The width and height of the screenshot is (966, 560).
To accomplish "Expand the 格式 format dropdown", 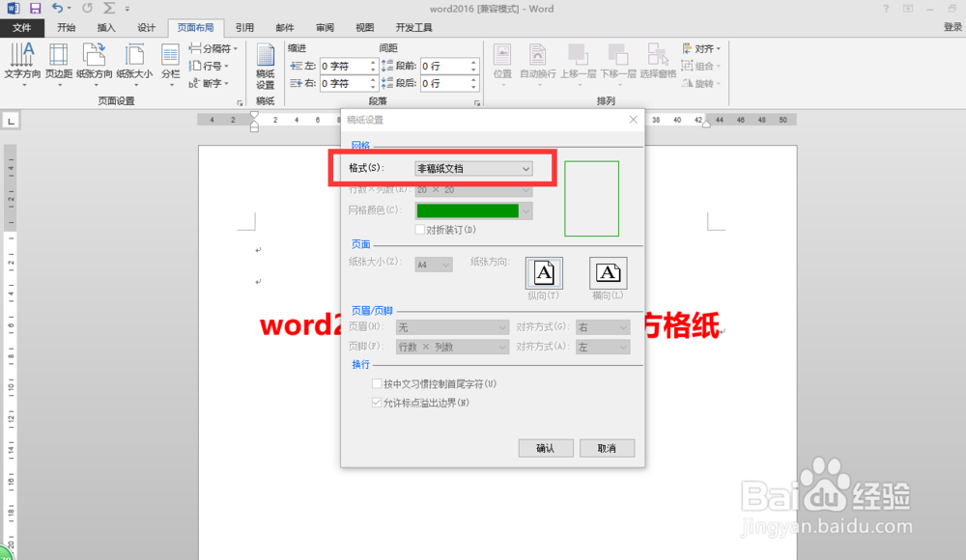I will point(526,168).
